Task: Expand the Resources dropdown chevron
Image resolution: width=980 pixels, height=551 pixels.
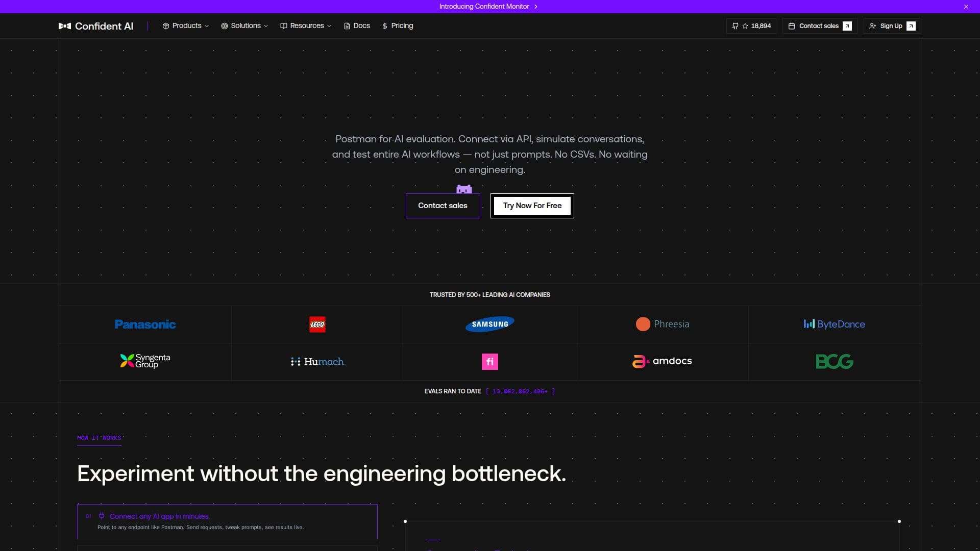Action: 329,26
